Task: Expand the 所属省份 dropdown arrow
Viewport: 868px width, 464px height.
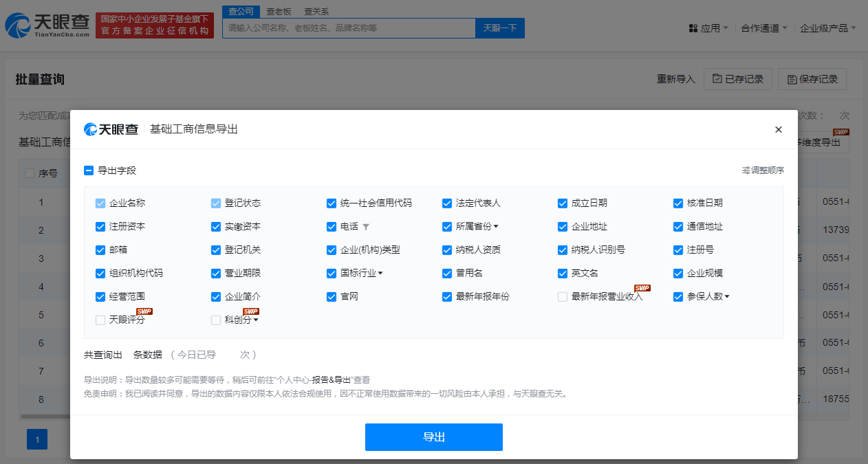Action: pos(496,227)
